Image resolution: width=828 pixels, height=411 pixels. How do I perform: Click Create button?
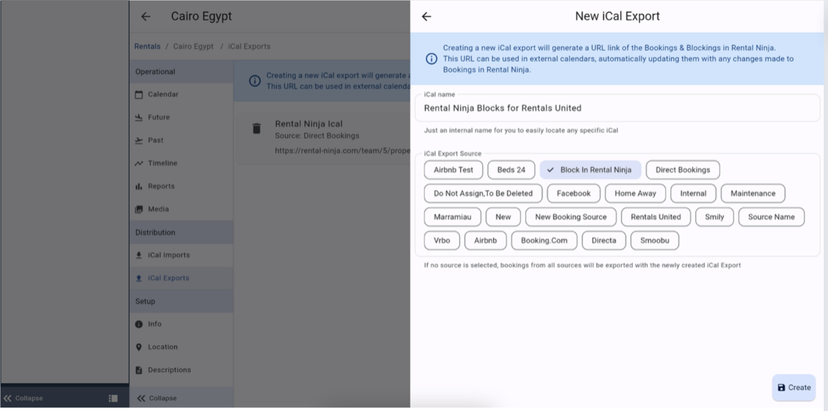[x=794, y=388]
